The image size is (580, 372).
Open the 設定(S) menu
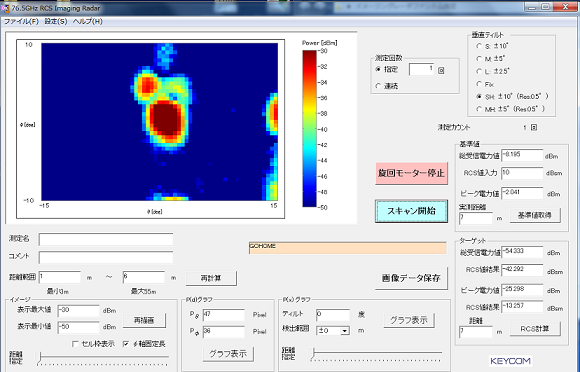[x=56, y=21]
